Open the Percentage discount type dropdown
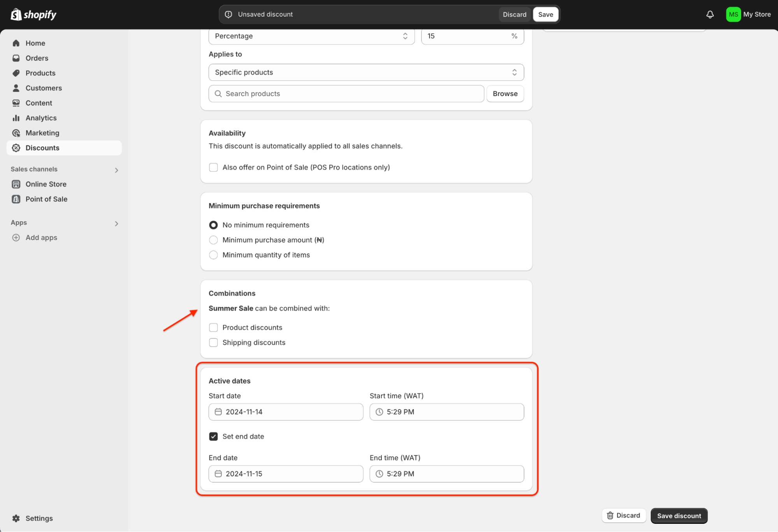 tap(311, 36)
